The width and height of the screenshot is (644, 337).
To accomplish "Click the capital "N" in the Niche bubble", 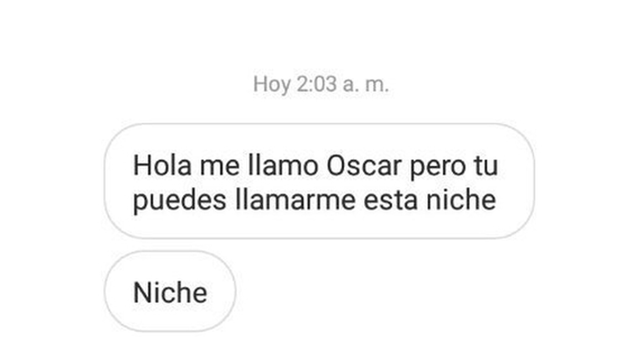I will (142, 293).
